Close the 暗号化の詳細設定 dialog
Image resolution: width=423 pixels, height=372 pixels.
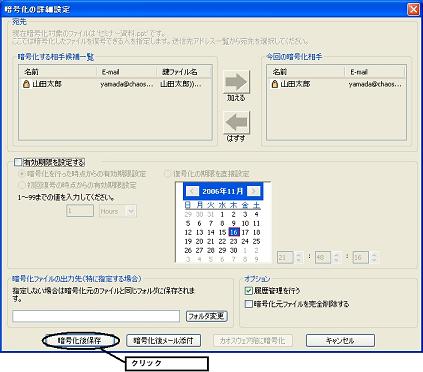pyautogui.click(x=413, y=9)
